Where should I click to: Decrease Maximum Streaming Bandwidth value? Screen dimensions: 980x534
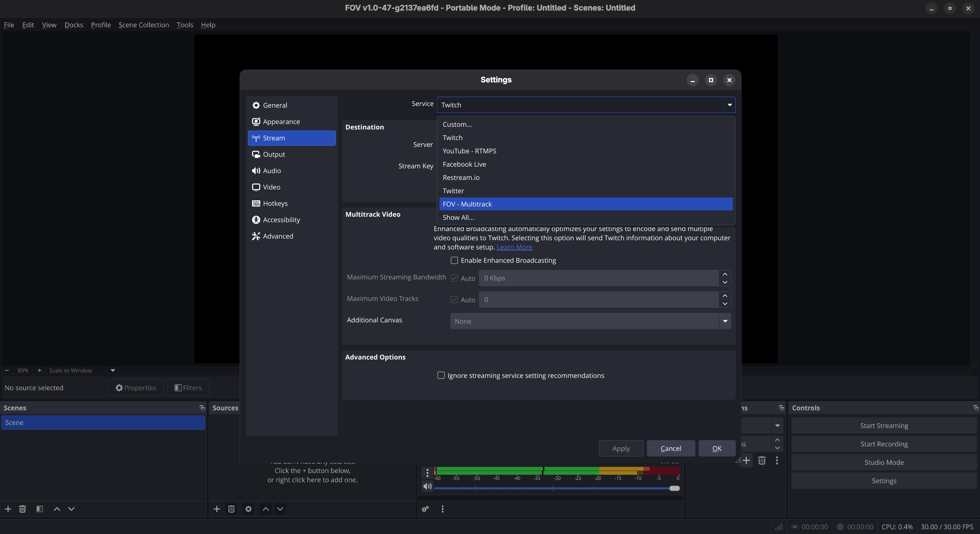pyautogui.click(x=725, y=282)
